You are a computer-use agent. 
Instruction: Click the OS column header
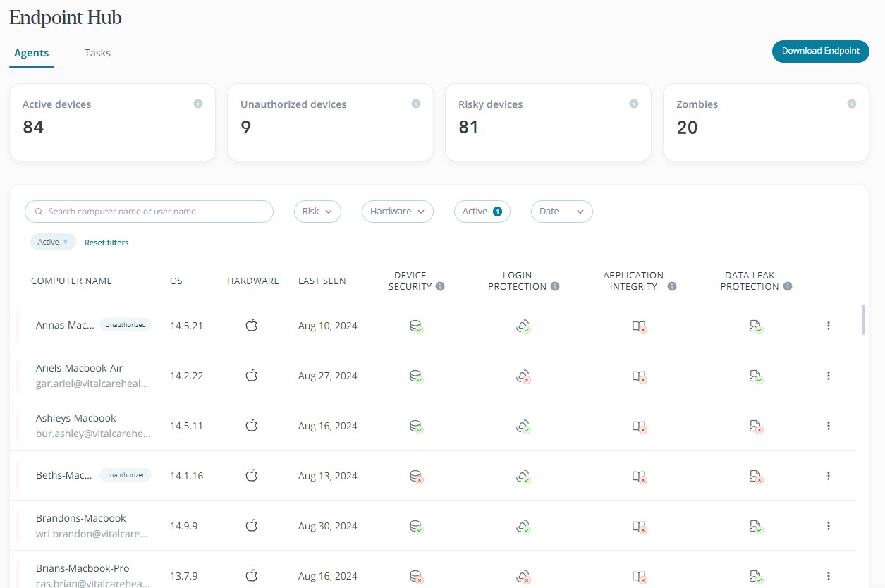coord(176,281)
